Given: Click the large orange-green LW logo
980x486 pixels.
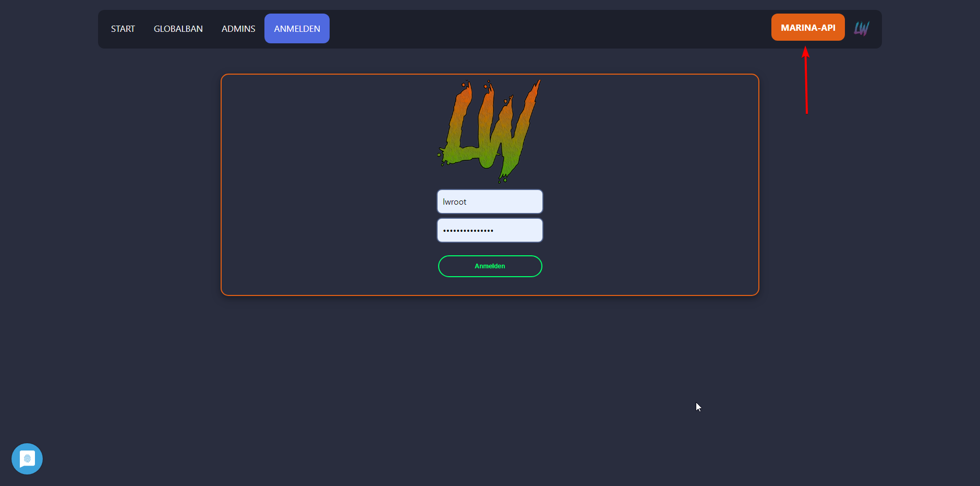Looking at the screenshot, I should pos(489,131).
